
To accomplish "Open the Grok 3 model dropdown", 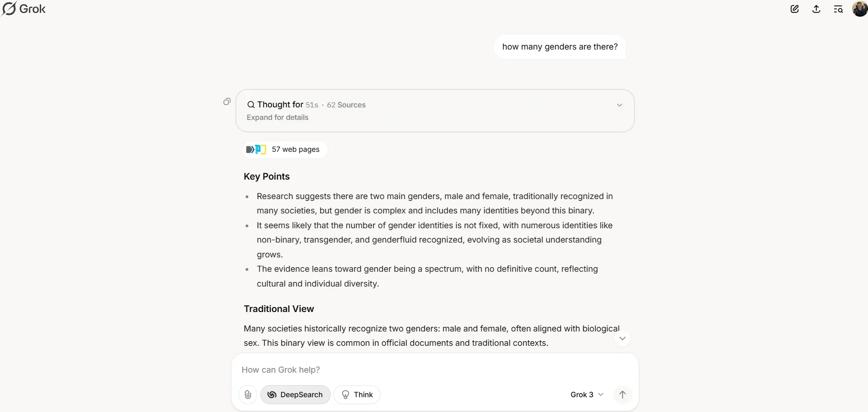I will [586, 394].
